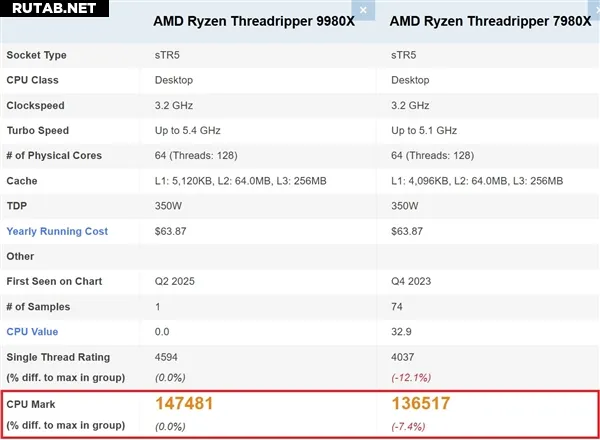The height and width of the screenshot is (440, 600).
Task: Click the Single Thread Rating label
Action: [58, 357]
